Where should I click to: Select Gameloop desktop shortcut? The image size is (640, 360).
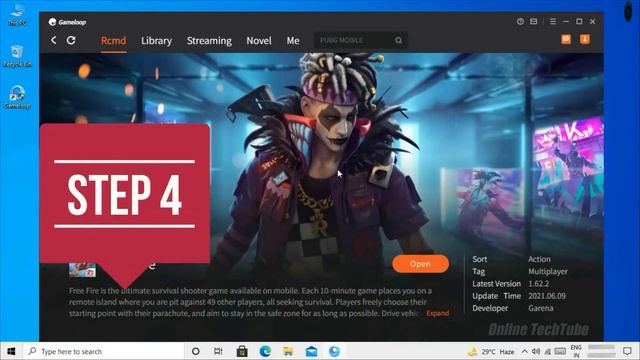(x=17, y=97)
